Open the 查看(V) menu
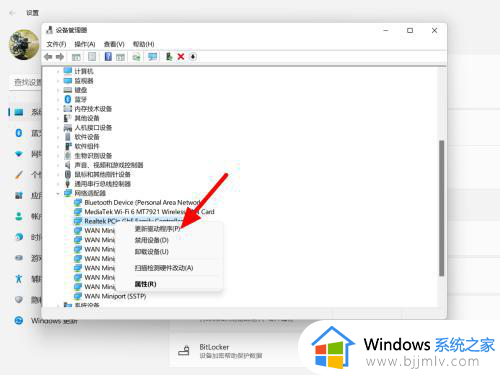This screenshot has height=375, width=500. [x=114, y=44]
